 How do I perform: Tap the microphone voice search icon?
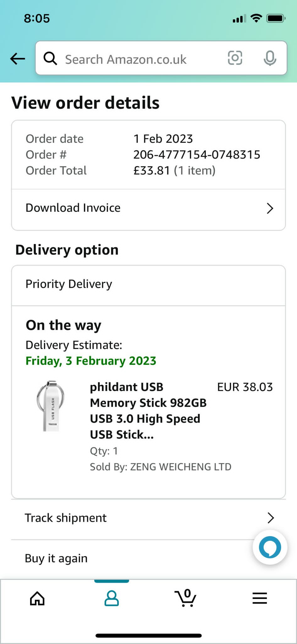[270, 58]
